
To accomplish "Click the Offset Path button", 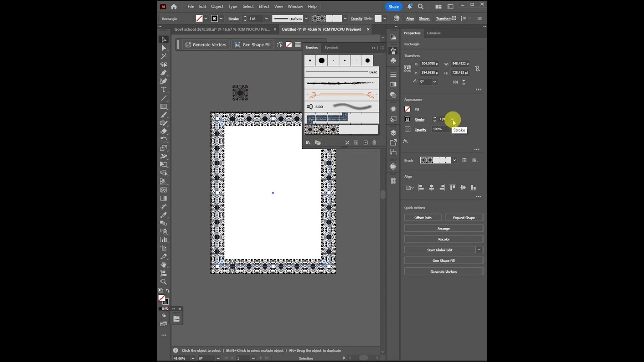I will click(x=423, y=218).
